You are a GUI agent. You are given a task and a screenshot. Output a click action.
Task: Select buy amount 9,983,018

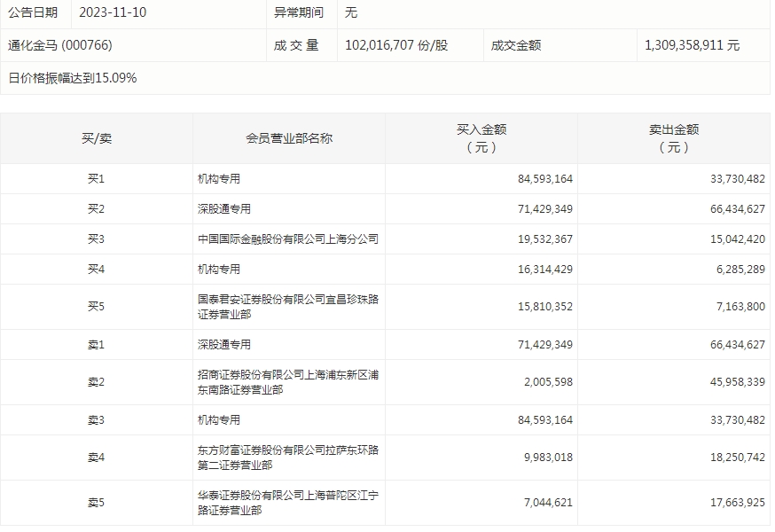(548, 458)
